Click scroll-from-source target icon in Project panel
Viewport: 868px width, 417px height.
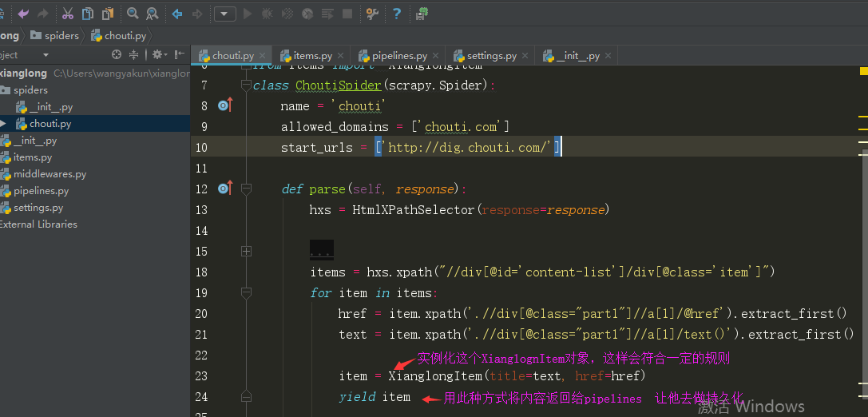(117, 55)
